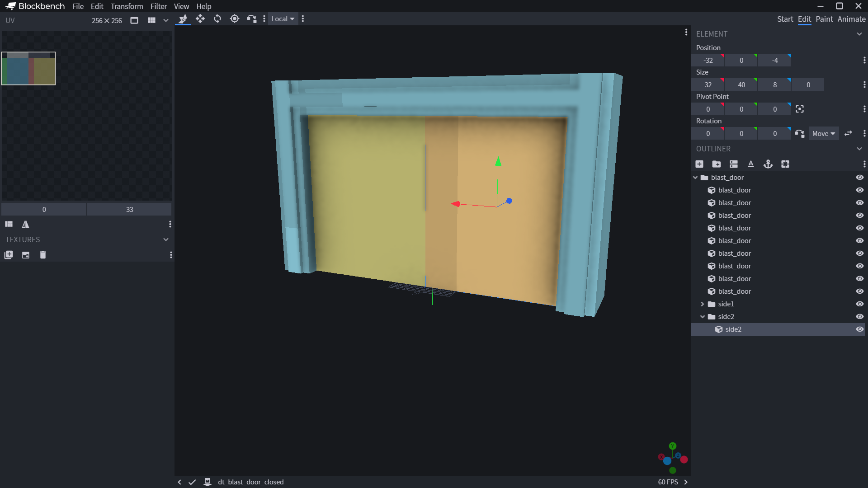This screenshot has width=868, height=488.
Task: Open the Transform menu
Action: pos(127,6)
